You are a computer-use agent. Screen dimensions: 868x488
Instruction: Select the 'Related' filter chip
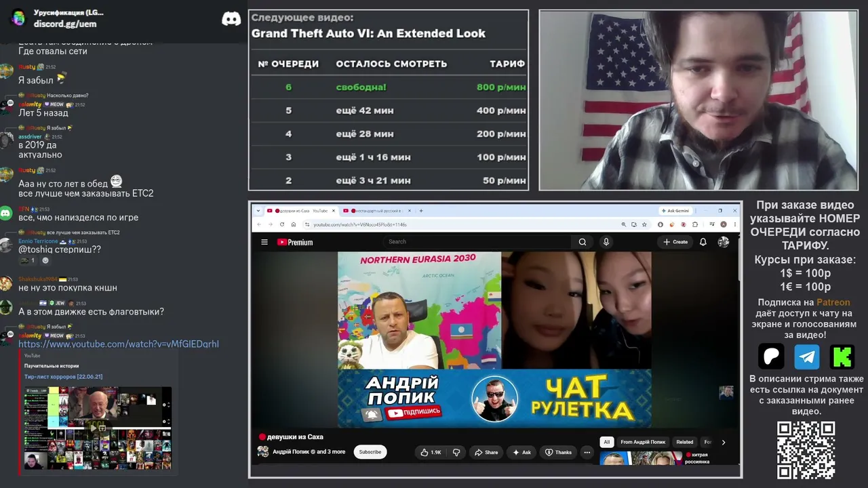[x=685, y=442]
